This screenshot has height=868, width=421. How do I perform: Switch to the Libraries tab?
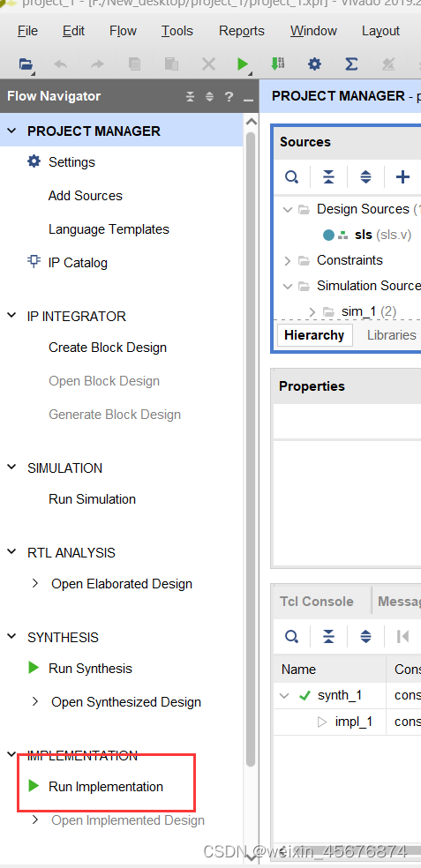pyautogui.click(x=391, y=335)
